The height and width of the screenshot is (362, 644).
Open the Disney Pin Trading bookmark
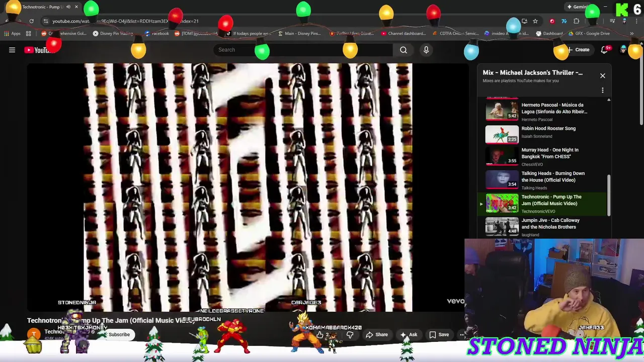[x=113, y=34]
